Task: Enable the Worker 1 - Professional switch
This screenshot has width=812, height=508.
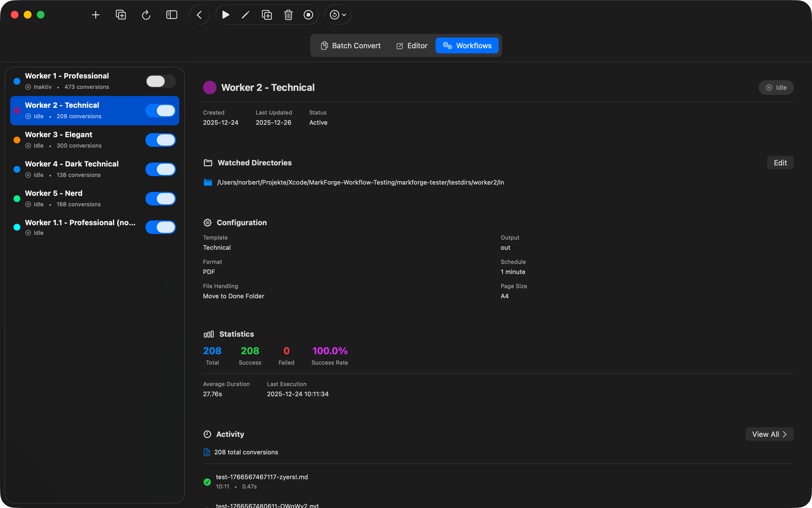Action: [x=161, y=81]
